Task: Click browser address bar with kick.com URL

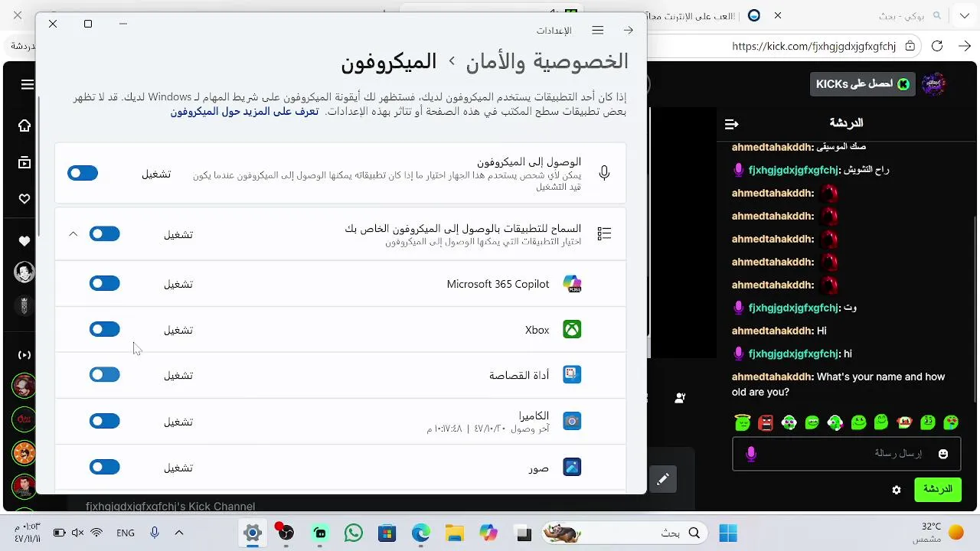Action: [x=814, y=46]
